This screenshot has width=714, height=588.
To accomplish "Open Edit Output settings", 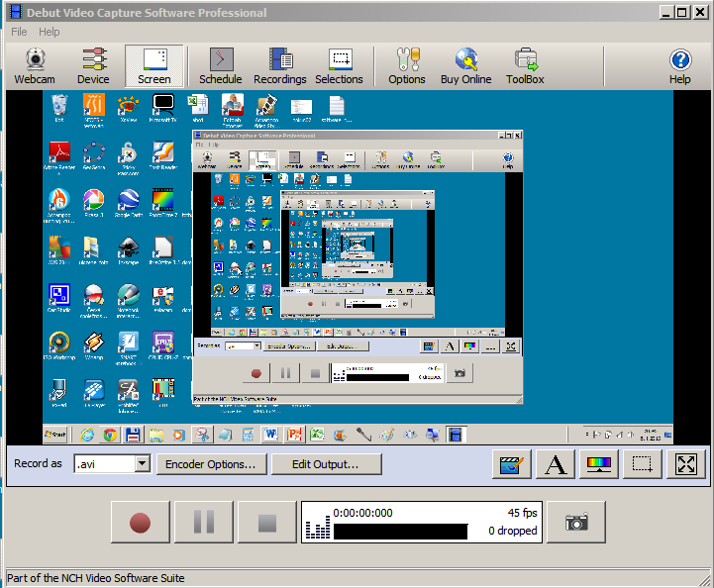I will 326,464.
